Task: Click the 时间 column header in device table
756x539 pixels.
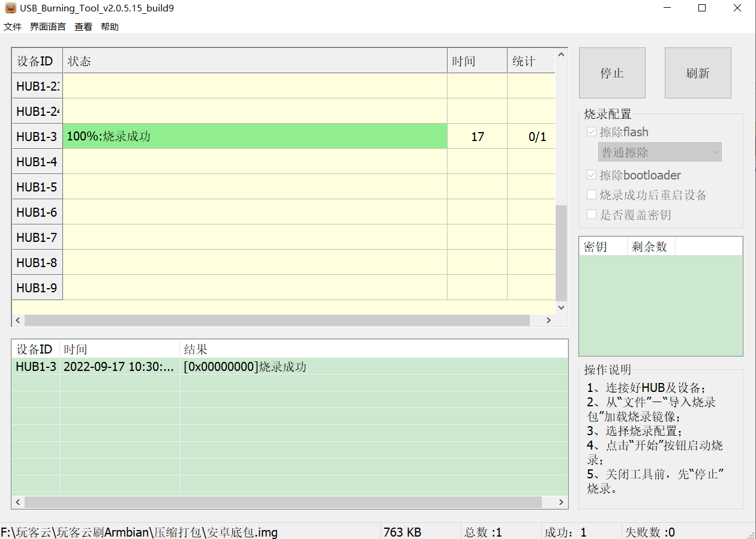Action: point(477,61)
